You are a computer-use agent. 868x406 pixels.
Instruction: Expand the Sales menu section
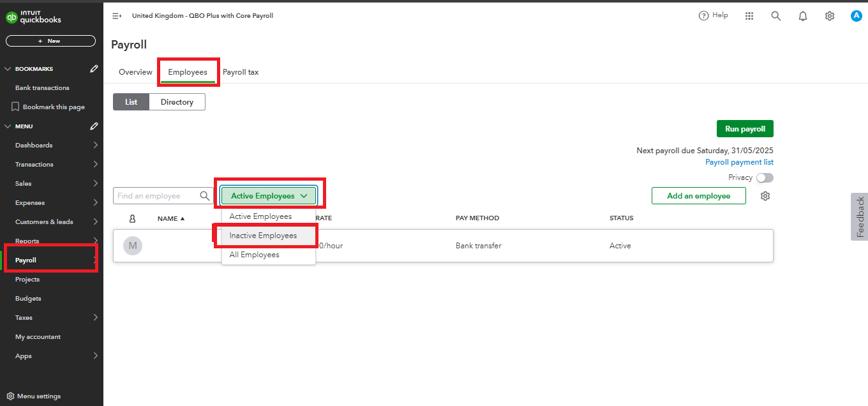tap(96, 184)
